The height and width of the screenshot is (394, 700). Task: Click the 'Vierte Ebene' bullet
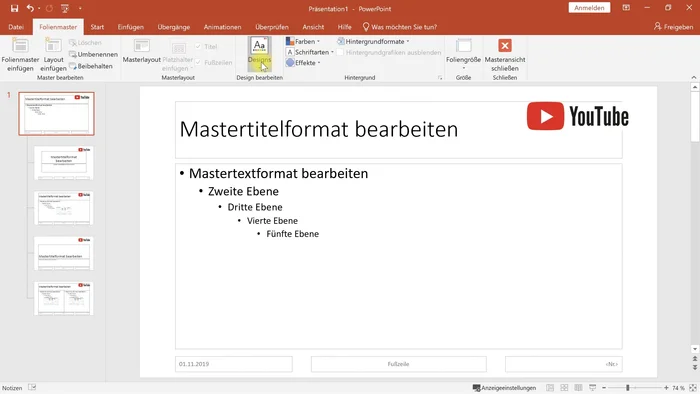[x=272, y=221]
